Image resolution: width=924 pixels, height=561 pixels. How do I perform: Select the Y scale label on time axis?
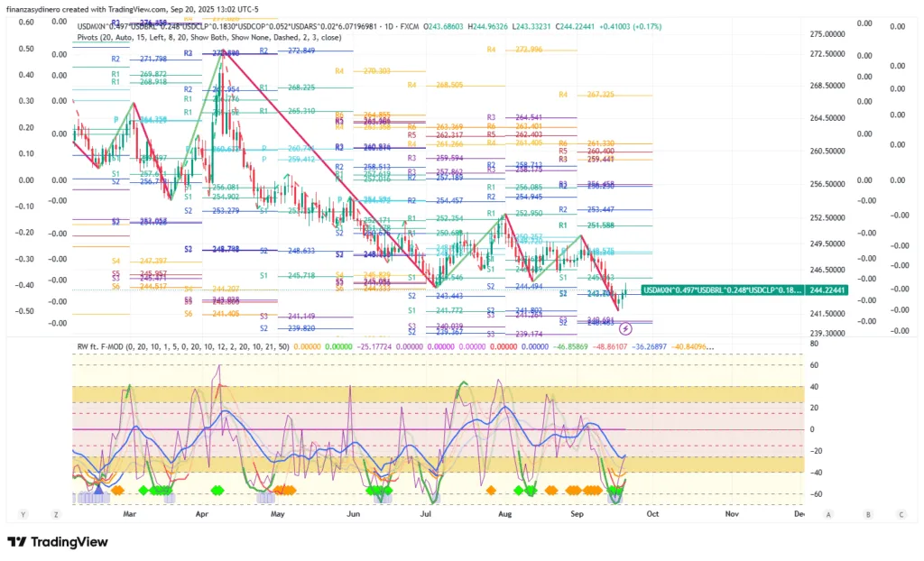click(x=23, y=514)
